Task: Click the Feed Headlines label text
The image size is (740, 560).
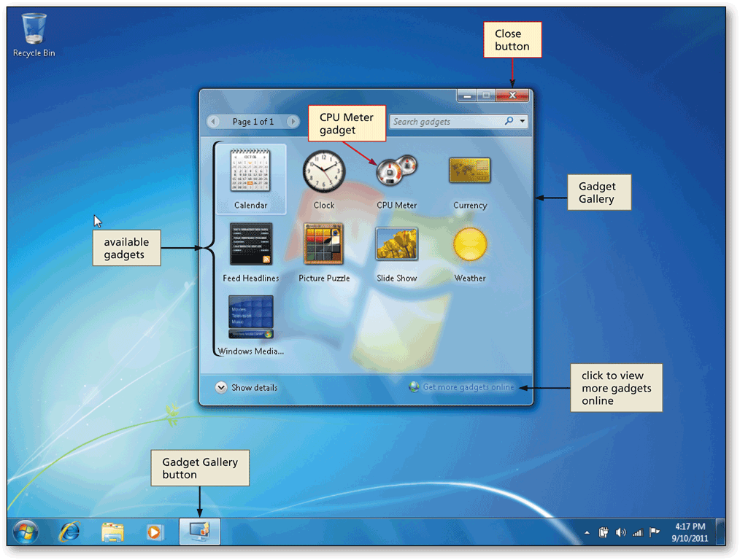Action: [x=250, y=278]
